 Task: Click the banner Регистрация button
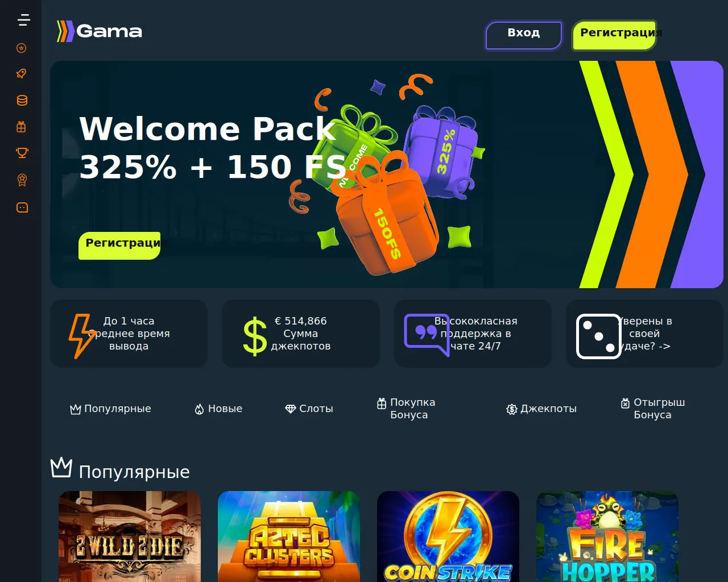119,246
